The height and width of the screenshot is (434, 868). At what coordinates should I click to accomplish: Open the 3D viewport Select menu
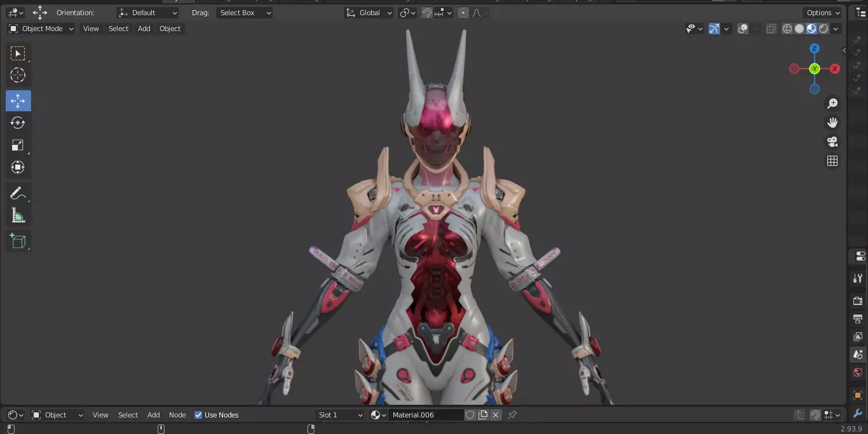(118, 29)
